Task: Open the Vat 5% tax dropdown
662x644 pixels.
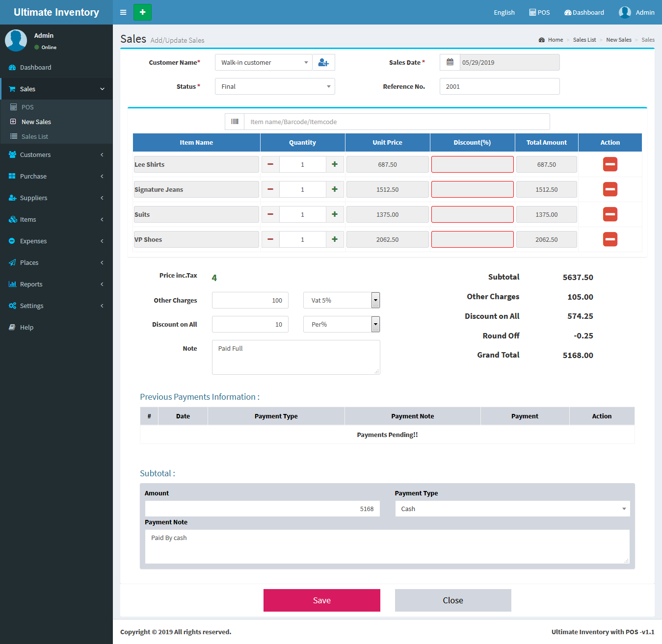Action: click(x=342, y=300)
